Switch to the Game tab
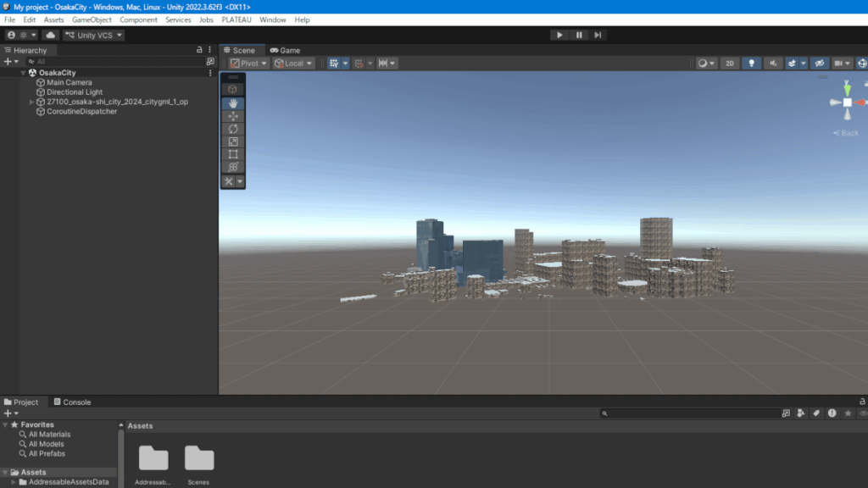868x488 pixels. point(285,50)
